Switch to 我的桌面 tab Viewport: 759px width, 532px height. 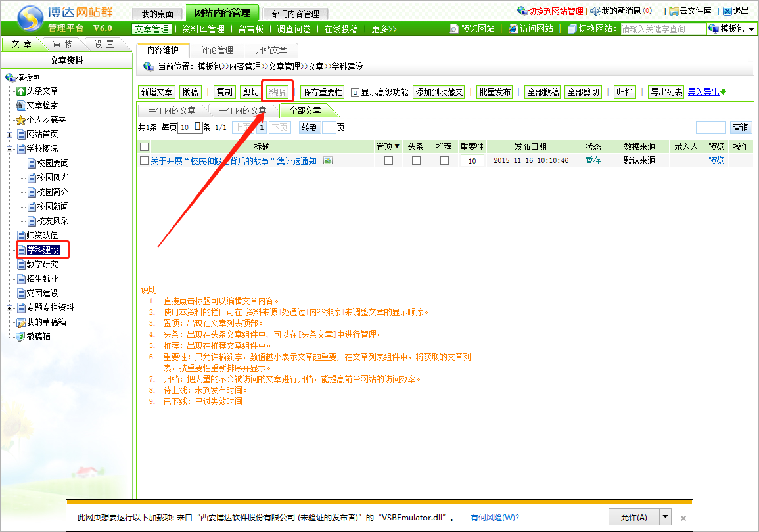tap(158, 14)
